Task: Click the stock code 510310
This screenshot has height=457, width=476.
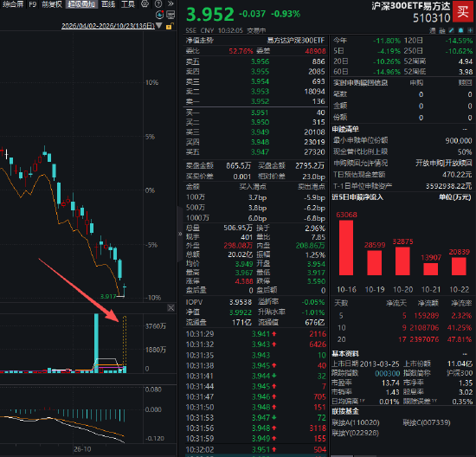Action: (x=432, y=18)
